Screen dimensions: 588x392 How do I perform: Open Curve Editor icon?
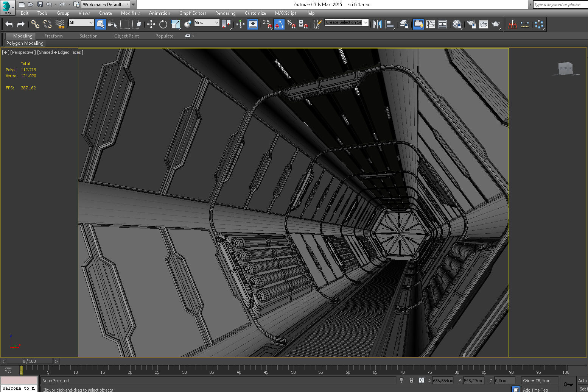pos(431,24)
